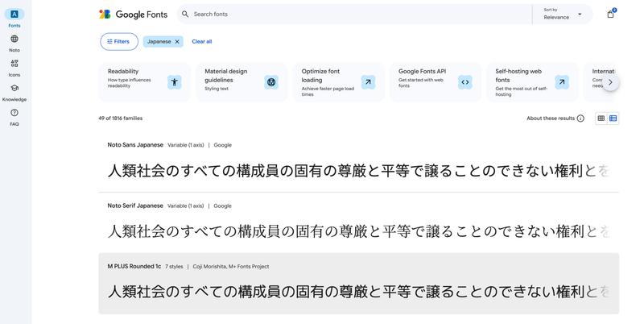The width and height of the screenshot is (644, 324).
Task: Click the Material design guidelines icon
Action: 271,82
